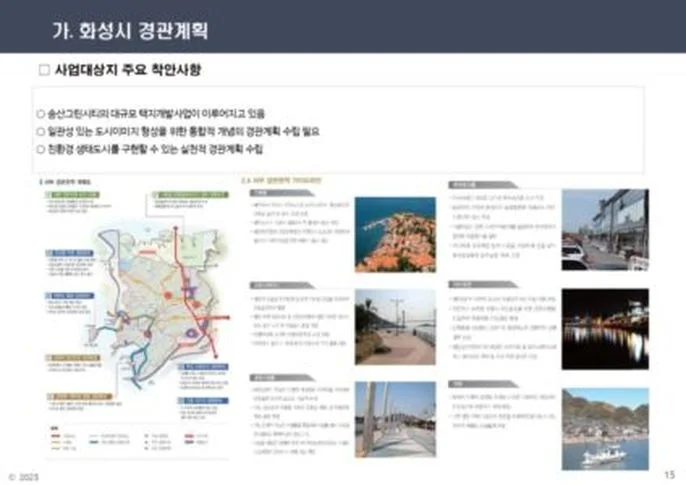Select the heading '사업대상지 주요 착안사항'
This screenshot has width=686, height=485.
128,70
